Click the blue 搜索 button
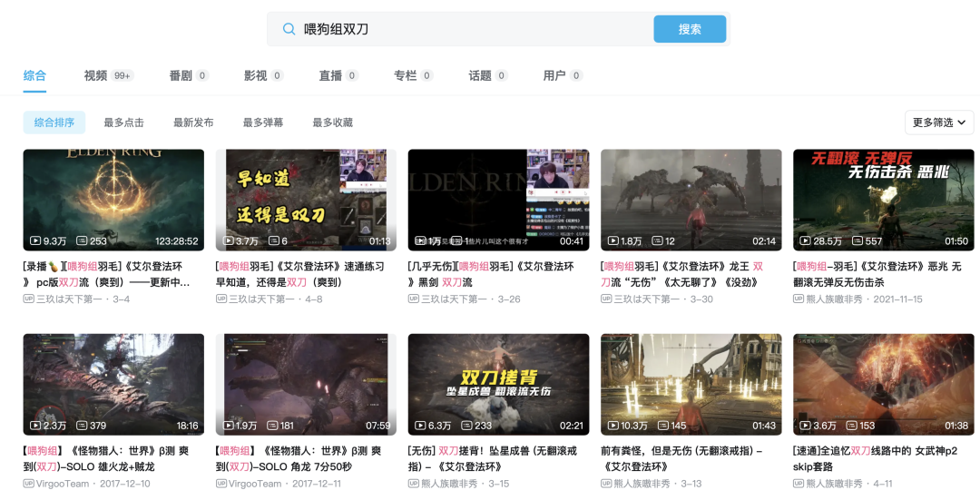 tap(690, 29)
